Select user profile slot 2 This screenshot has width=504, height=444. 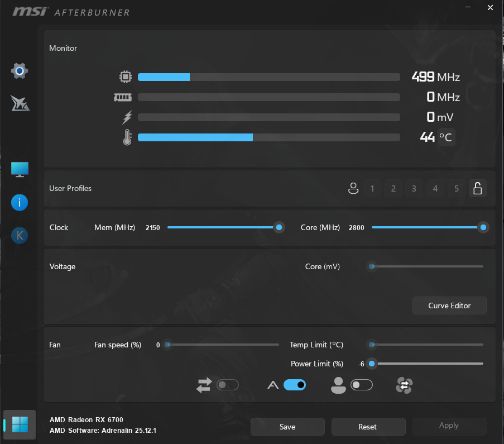pos(393,188)
